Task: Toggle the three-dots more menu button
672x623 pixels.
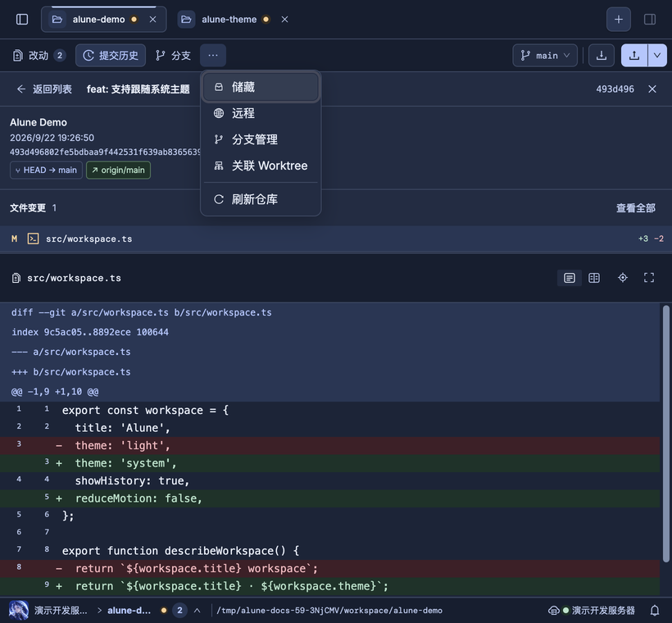Action: click(213, 55)
